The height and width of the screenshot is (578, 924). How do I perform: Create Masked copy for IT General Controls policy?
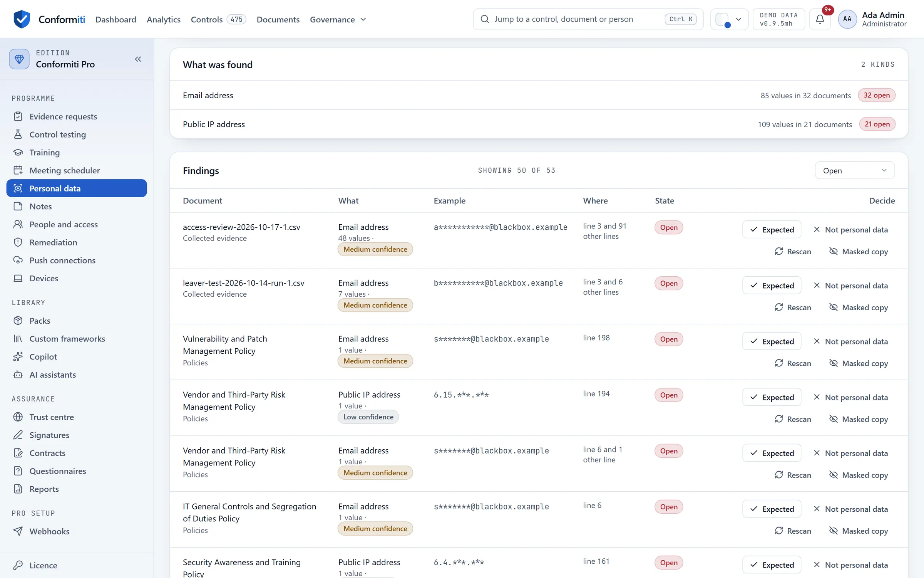(858, 531)
